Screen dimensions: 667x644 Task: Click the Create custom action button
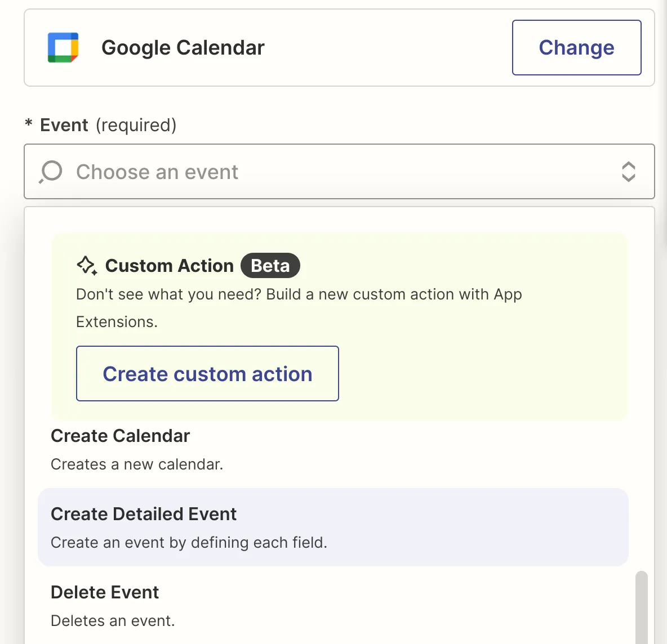coord(207,374)
